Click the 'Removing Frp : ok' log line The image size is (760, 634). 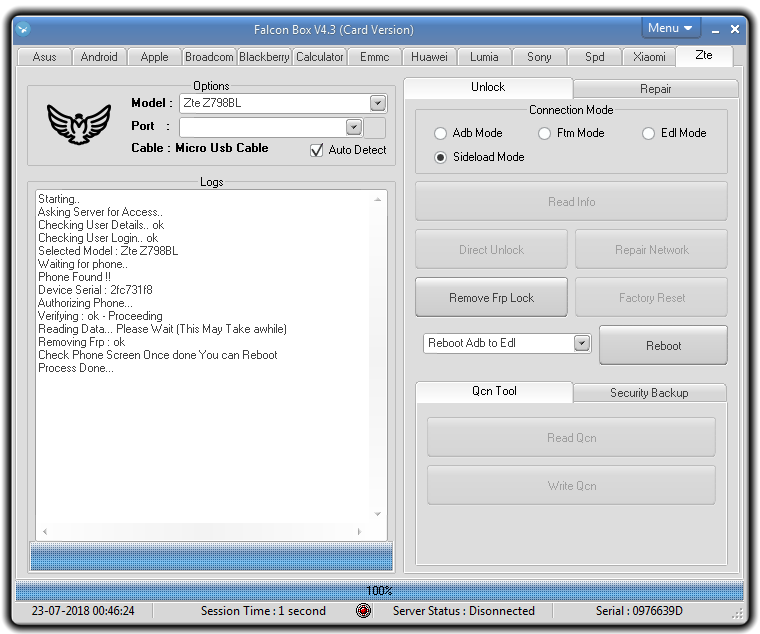pos(81,342)
